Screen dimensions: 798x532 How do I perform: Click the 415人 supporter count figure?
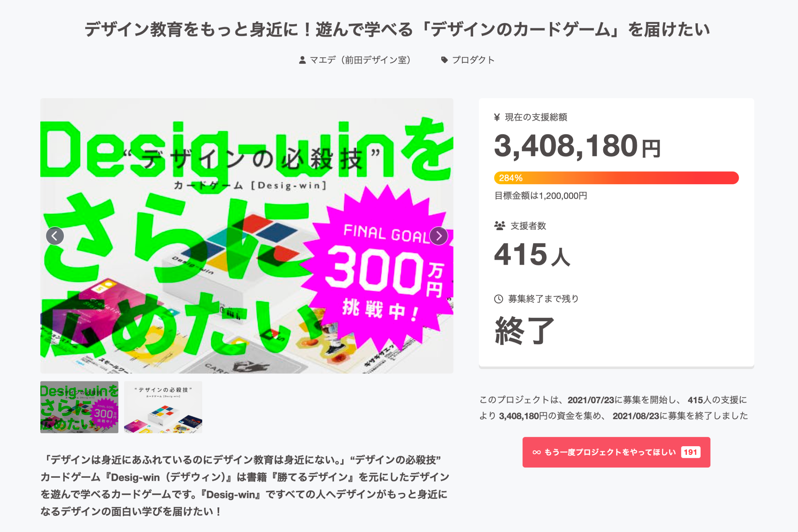(532, 254)
